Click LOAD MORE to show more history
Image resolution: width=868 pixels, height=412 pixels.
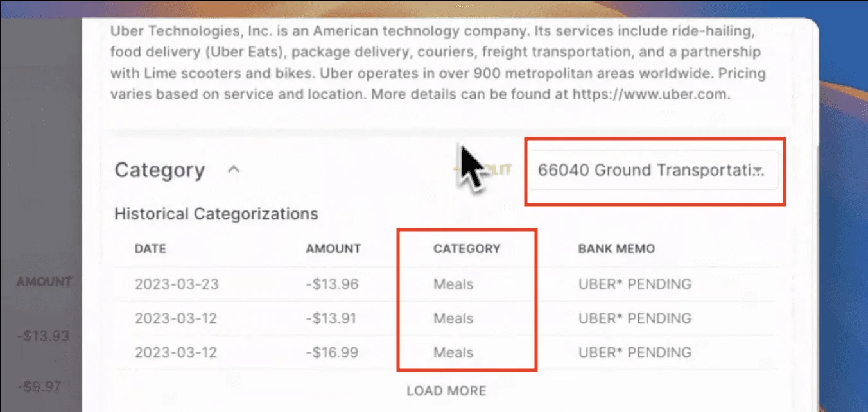pyautogui.click(x=446, y=390)
